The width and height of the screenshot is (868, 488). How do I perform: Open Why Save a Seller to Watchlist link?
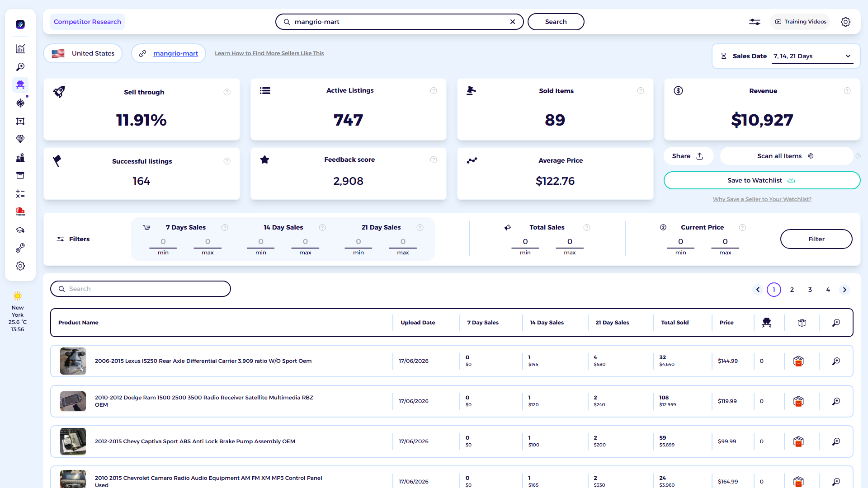pyautogui.click(x=762, y=199)
